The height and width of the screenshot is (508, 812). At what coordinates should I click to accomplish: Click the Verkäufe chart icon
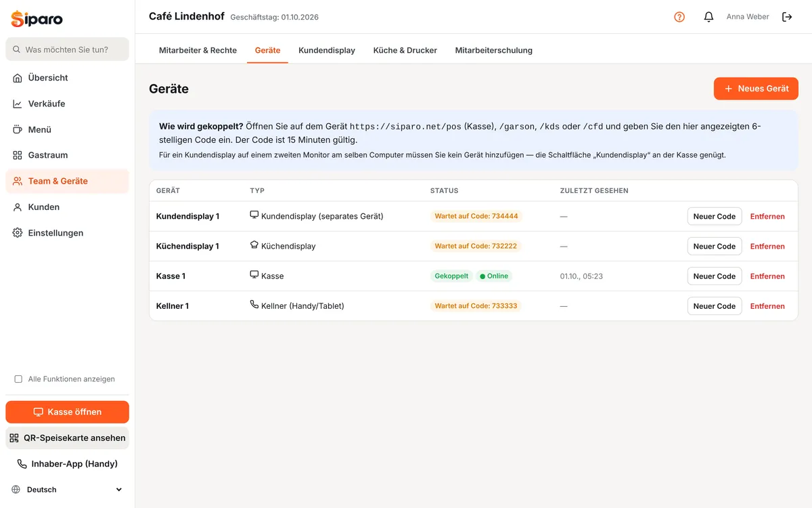(x=18, y=104)
